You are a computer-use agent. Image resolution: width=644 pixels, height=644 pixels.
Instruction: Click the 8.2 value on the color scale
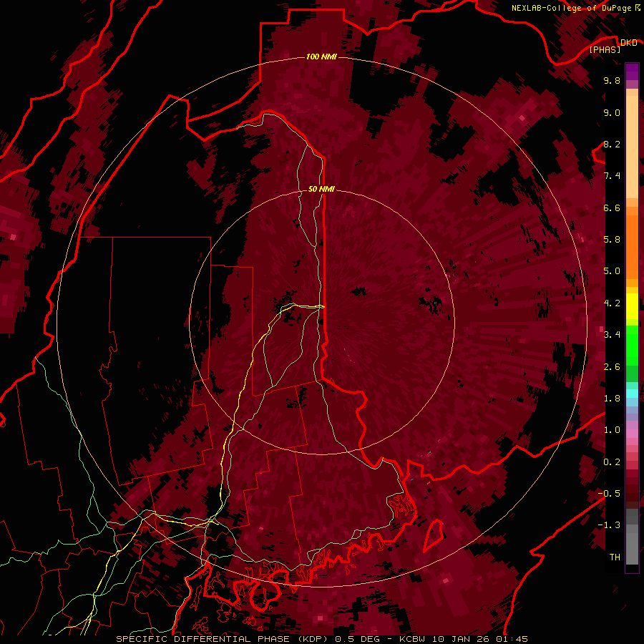612,144
